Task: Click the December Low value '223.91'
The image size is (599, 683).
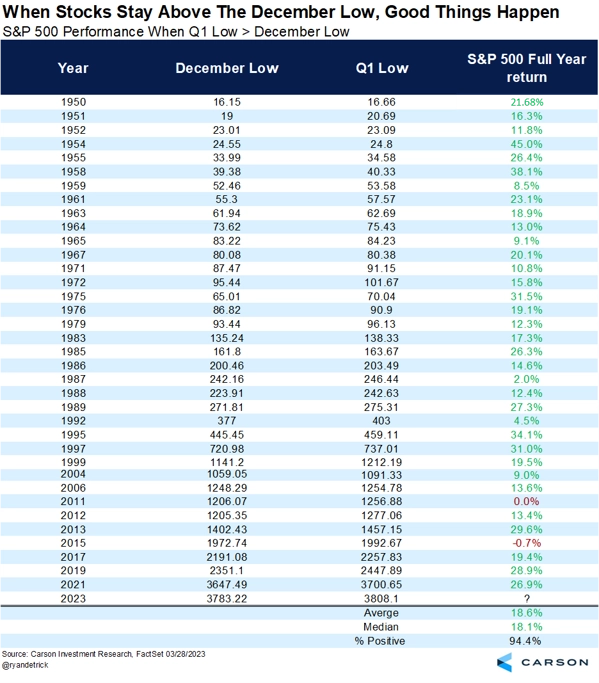Action: click(227, 393)
